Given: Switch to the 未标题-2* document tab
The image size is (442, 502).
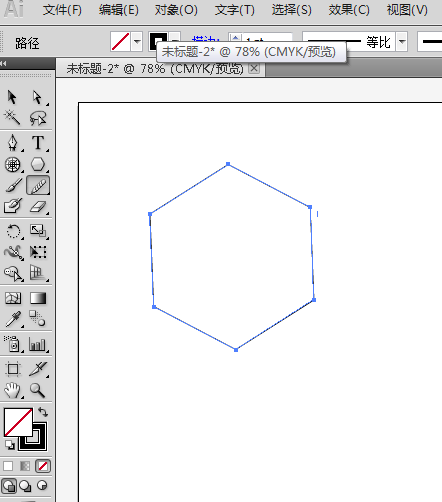Looking at the screenshot, I should [155, 69].
